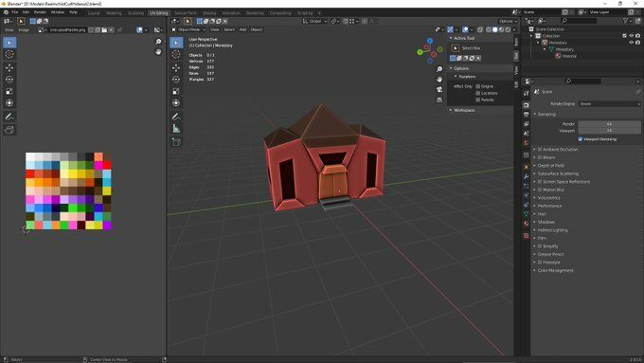Click the viewport zoom magnifier icon
The width and height of the screenshot is (644, 363).
pos(439,69)
